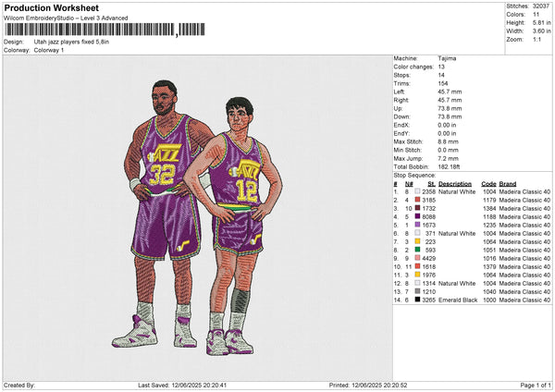555x392 pixels.
Task: Click thread code 1016 in stop sequence
Action: 489,258
